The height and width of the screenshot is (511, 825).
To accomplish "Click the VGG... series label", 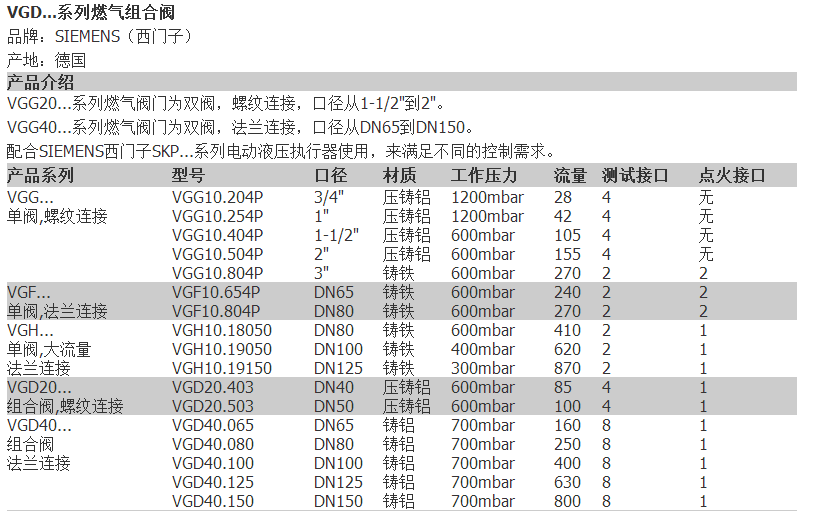I will [x=30, y=197].
